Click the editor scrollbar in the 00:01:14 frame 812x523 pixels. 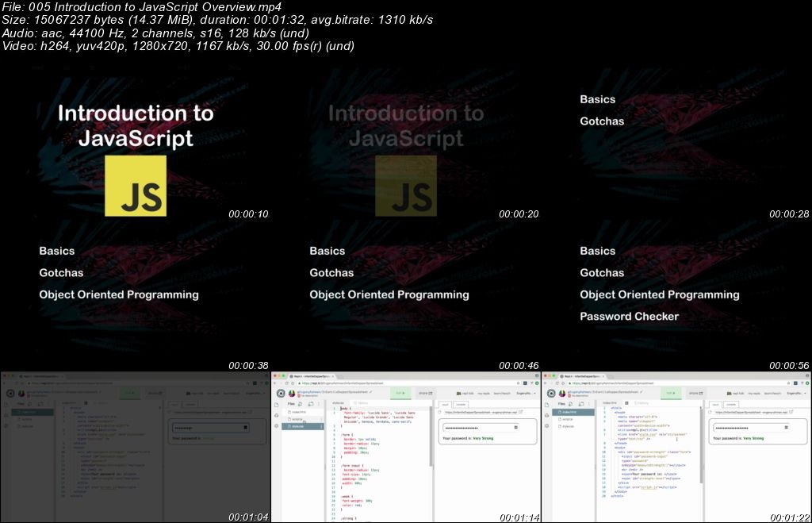coord(431,436)
